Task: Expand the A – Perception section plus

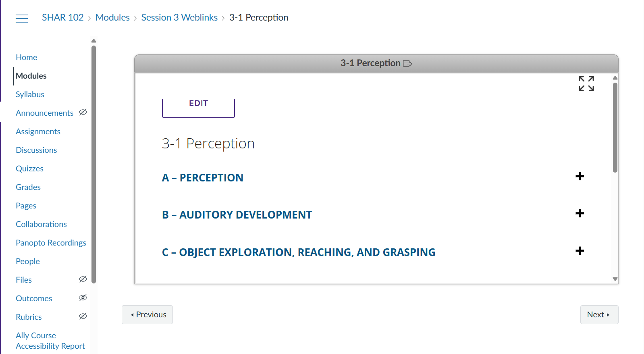Action: [x=580, y=176]
